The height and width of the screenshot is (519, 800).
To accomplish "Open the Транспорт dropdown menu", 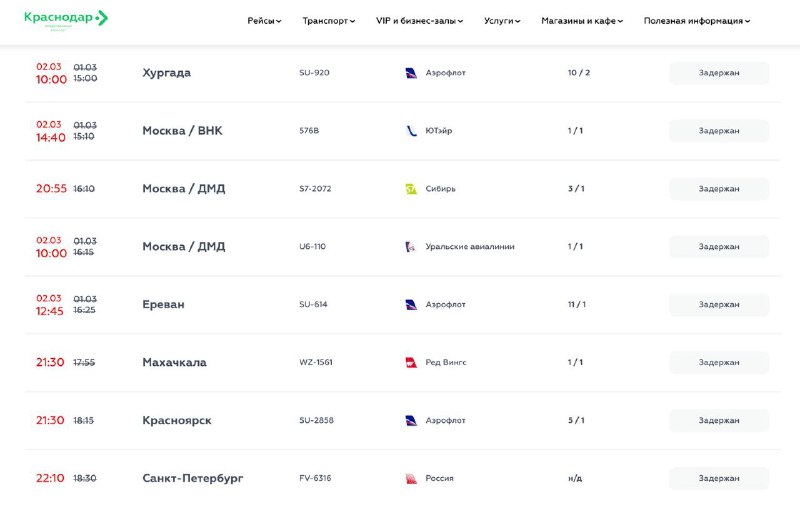I will tap(328, 21).
